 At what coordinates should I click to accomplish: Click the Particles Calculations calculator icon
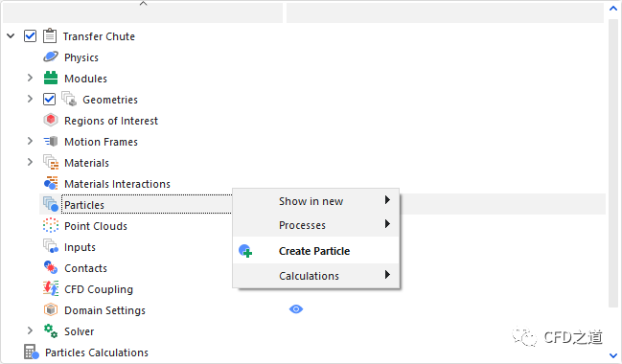[32, 352]
